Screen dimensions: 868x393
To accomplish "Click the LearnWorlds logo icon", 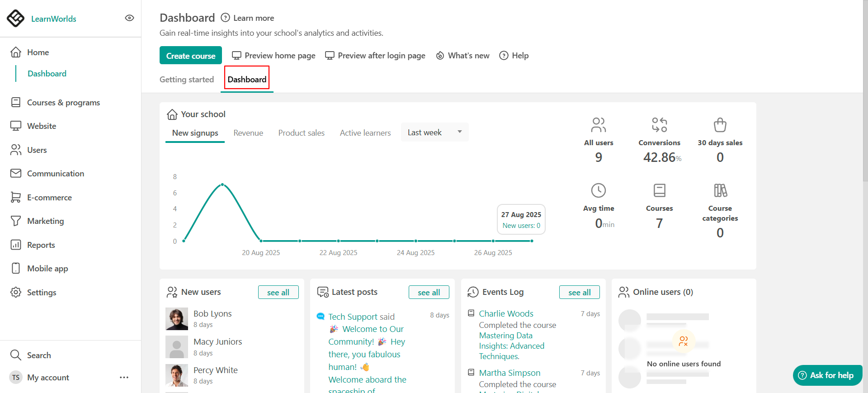I will click(x=16, y=19).
